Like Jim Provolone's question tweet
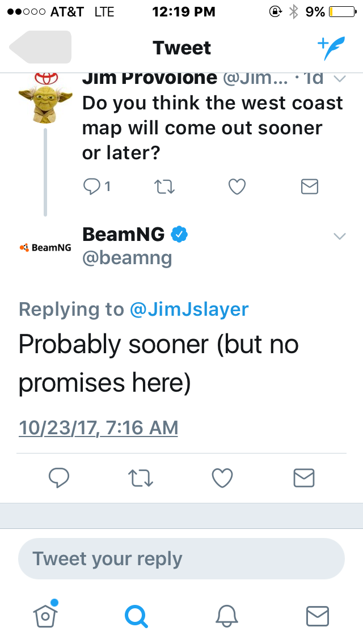The image size is (363, 644). (237, 186)
